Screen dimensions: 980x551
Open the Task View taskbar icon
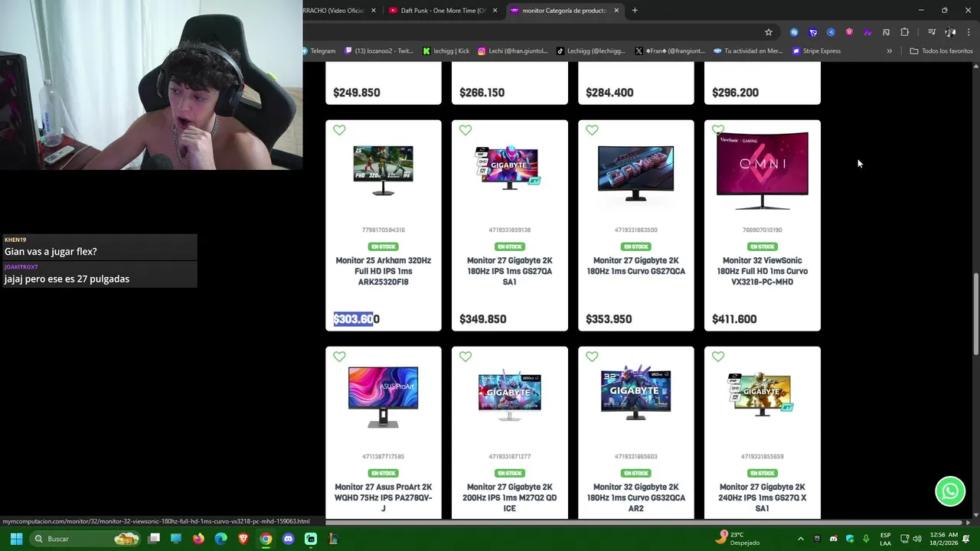(x=154, y=539)
